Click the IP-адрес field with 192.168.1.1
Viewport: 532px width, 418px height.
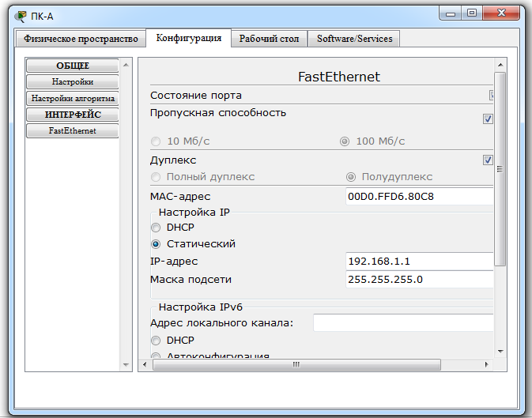click(x=420, y=262)
